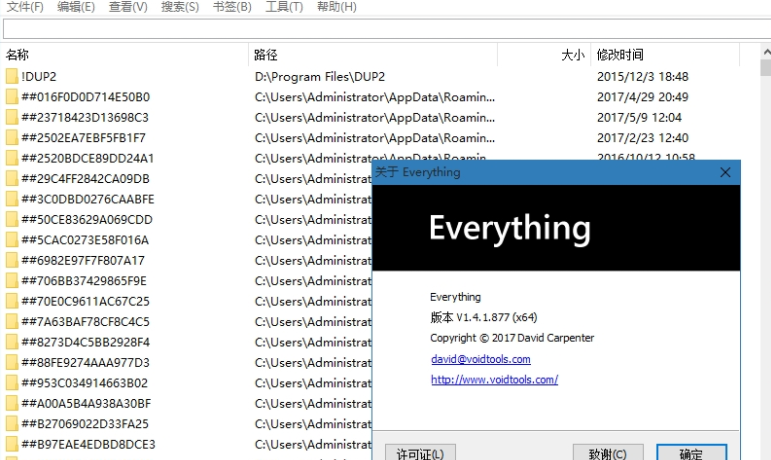
Task: Select the ##7A63BAF78CF8C4C5 folder name
Action: point(86,321)
